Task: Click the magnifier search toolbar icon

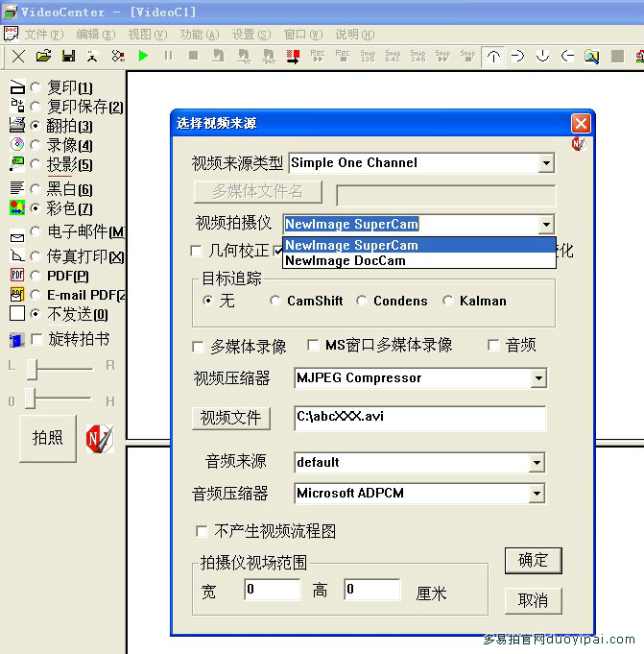Action: pyautogui.click(x=592, y=57)
